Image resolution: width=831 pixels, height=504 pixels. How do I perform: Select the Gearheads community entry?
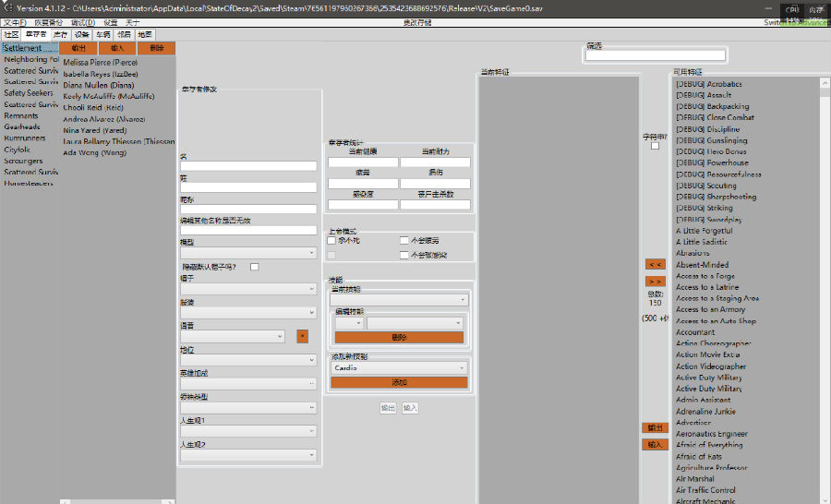point(22,126)
